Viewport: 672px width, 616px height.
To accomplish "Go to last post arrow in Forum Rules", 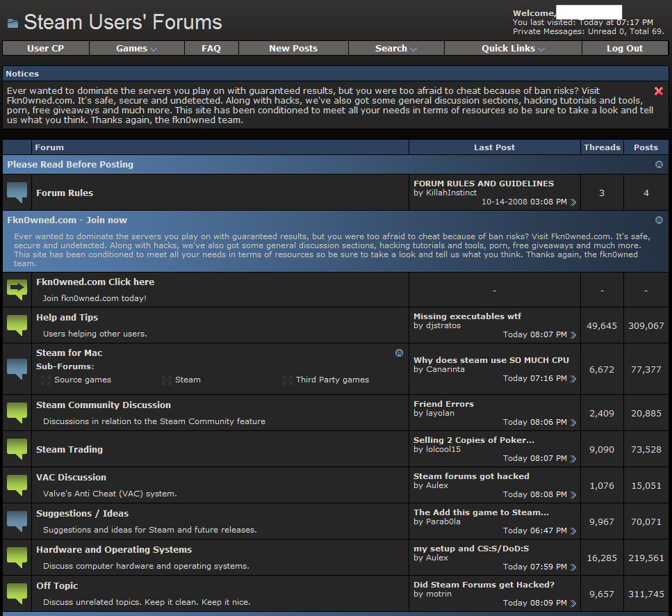I will click(x=573, y=202).
